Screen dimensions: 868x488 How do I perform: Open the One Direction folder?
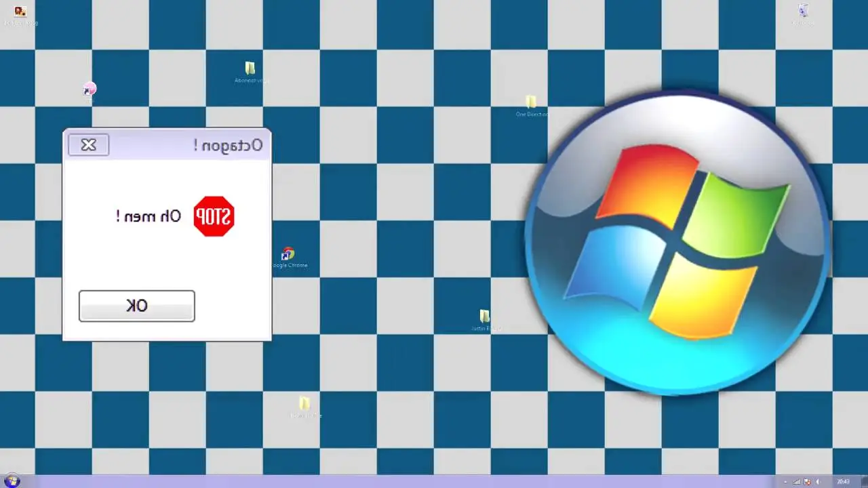pos(531,102)
